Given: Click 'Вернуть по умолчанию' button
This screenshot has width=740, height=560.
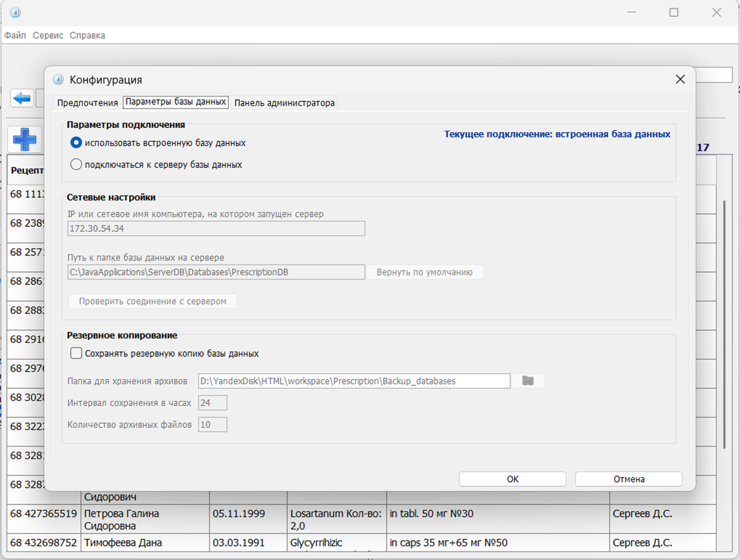Looking at the screenshot, I should click(425, 272).
